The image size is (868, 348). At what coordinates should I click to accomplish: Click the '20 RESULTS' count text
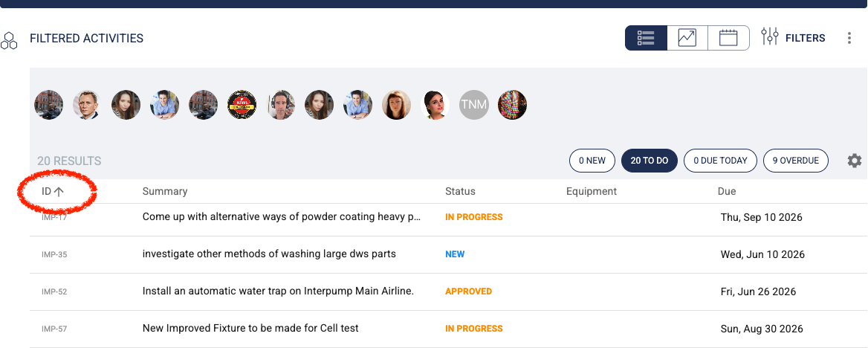point(69,161)
